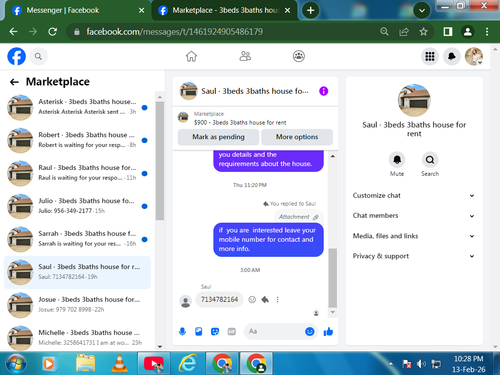This screenshot has height=375, width=500.
Task: Search in the Saul conversation
Action: [x=430, y=160]
